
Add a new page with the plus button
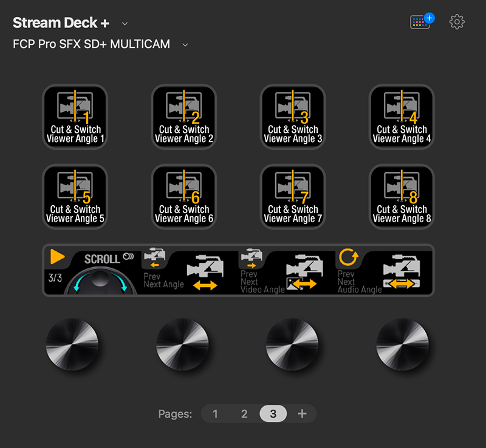[x=302, y=413]
